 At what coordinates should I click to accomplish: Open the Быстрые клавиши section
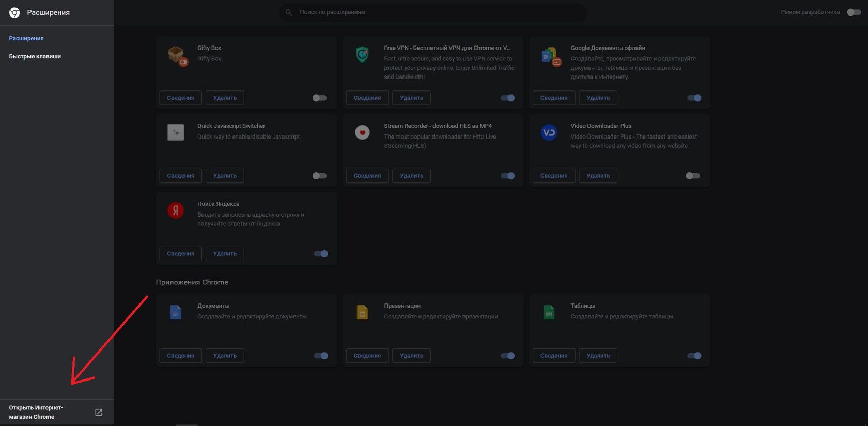(35, 56)
